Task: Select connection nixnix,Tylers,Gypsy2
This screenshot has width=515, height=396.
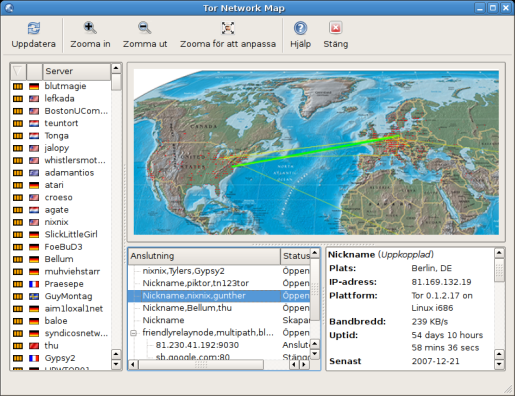Action: click(x=219, y=271)
